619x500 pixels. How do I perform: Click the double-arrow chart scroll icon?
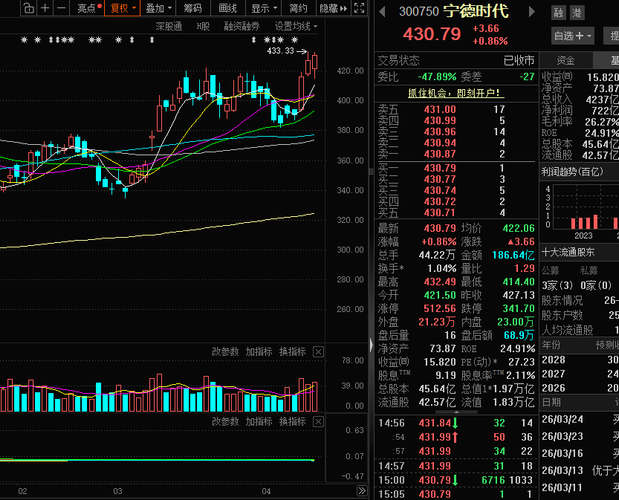point(362,491)
